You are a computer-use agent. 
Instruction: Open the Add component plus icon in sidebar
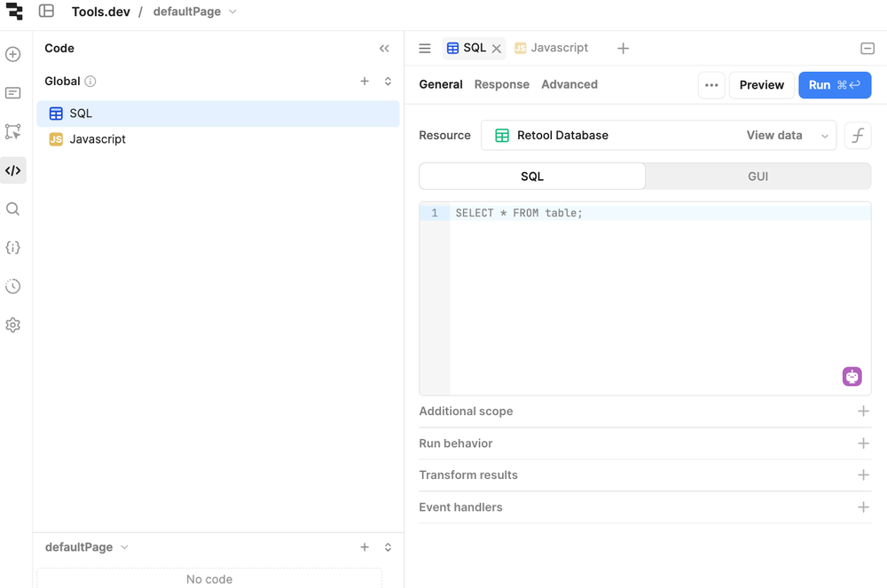[x=13, y=55]
